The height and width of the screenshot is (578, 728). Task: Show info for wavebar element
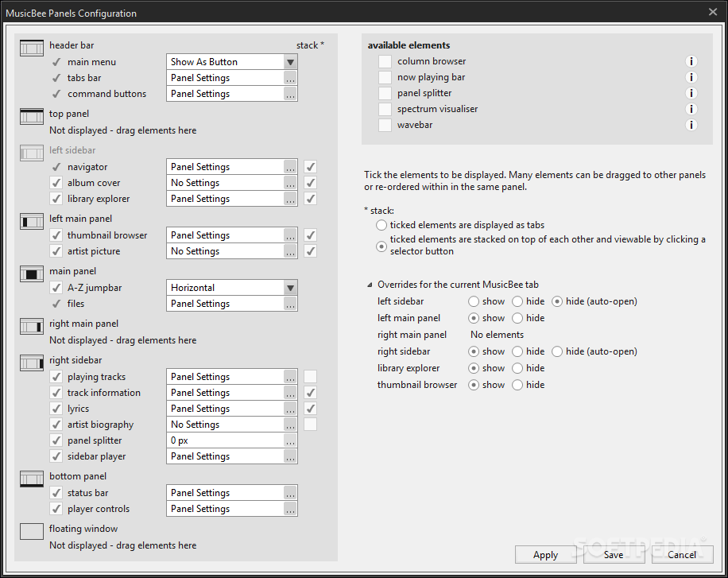[x=691, y=125]
